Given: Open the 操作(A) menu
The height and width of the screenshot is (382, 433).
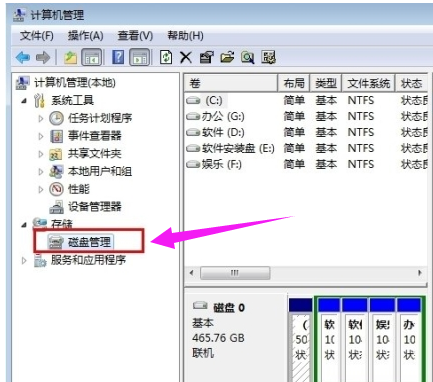Looking at the screenshot, I should (86, 35).
